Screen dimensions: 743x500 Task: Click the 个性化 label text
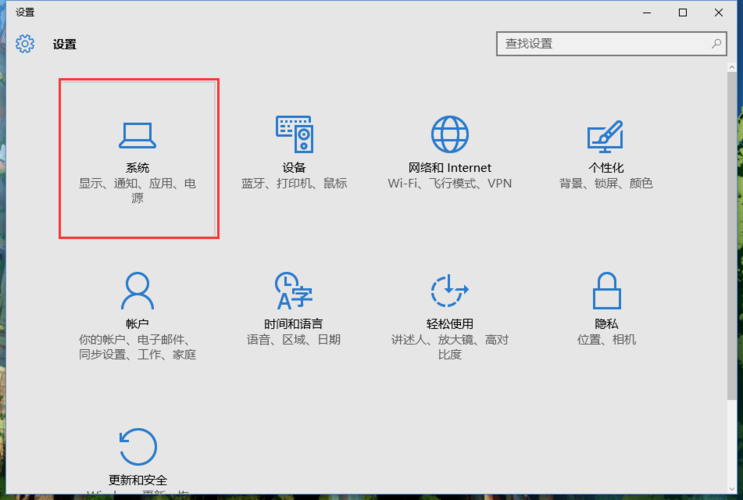tap(606, 167)
